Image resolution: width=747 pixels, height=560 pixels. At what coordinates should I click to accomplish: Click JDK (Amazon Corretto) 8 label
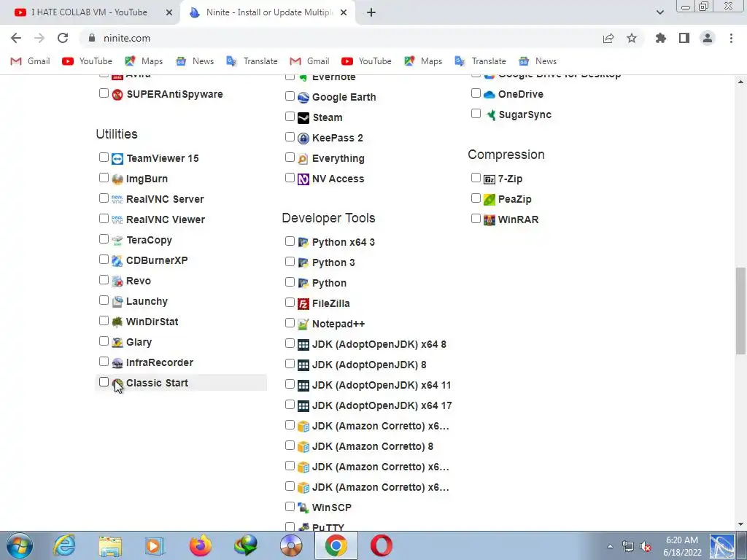373,447
